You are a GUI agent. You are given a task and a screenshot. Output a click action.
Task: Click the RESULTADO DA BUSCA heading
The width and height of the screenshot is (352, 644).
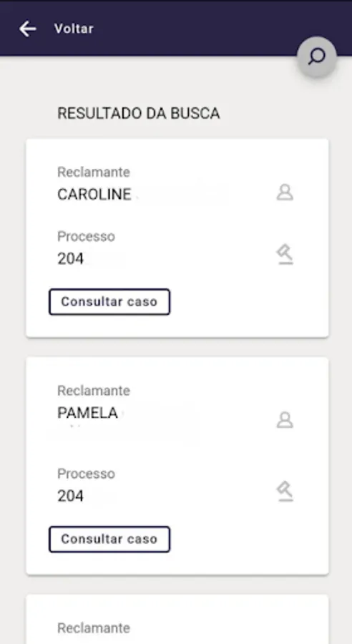(138, 113)
